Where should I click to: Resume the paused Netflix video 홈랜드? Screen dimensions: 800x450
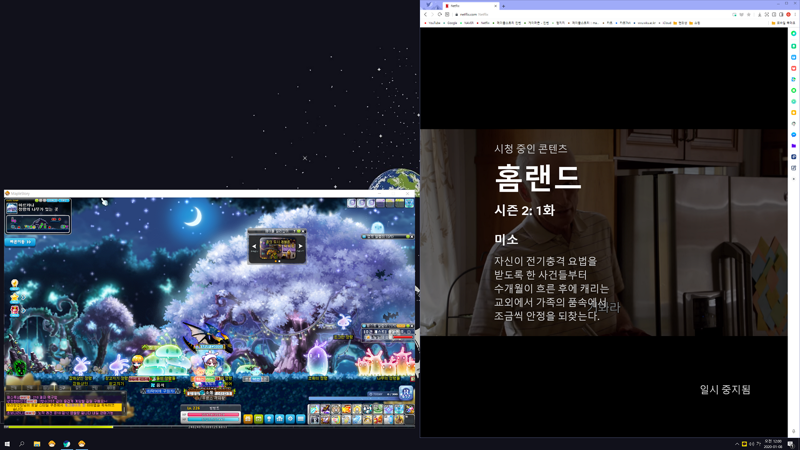(x=604, y=232)
